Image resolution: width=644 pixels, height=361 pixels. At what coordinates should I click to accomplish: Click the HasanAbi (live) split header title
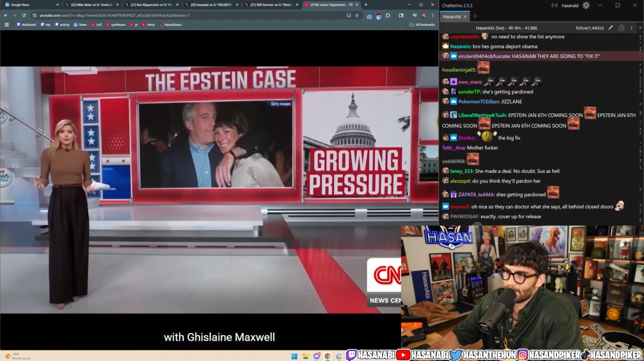[507, 28]
